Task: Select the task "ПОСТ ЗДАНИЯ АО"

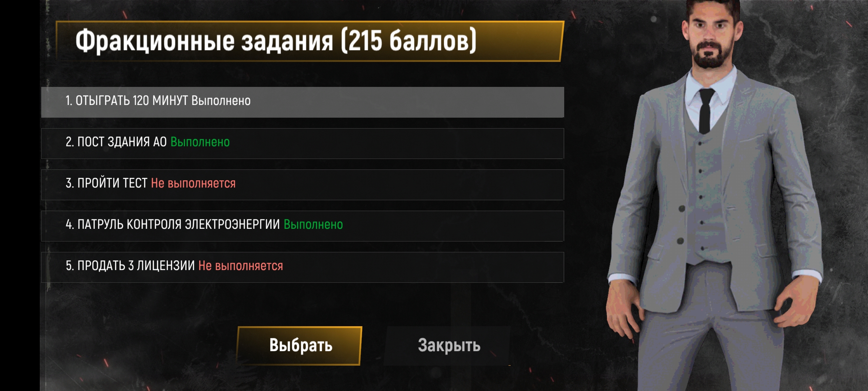Action: [302, 143]
